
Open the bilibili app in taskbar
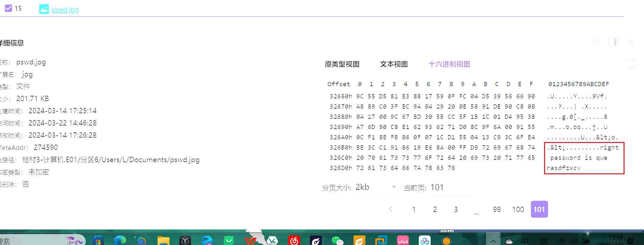coord(403,241)
